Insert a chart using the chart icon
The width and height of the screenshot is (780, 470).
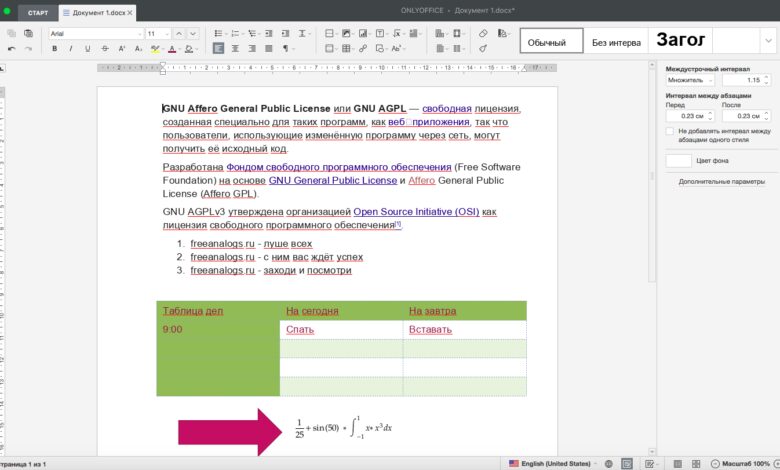point(363,33)
